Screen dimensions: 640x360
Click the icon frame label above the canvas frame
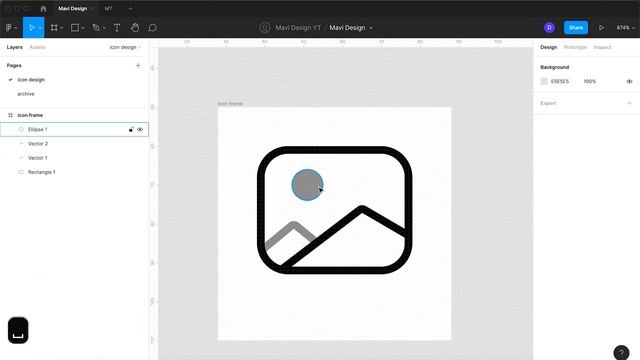tap(230, 104)
